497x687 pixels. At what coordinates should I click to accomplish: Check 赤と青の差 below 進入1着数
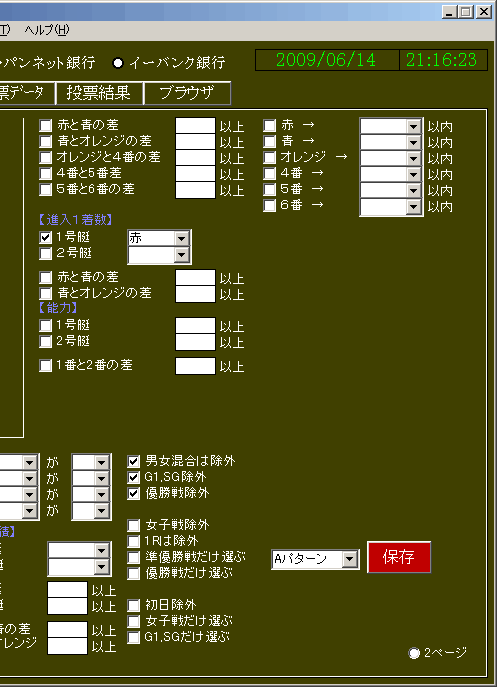click(46, 278)
